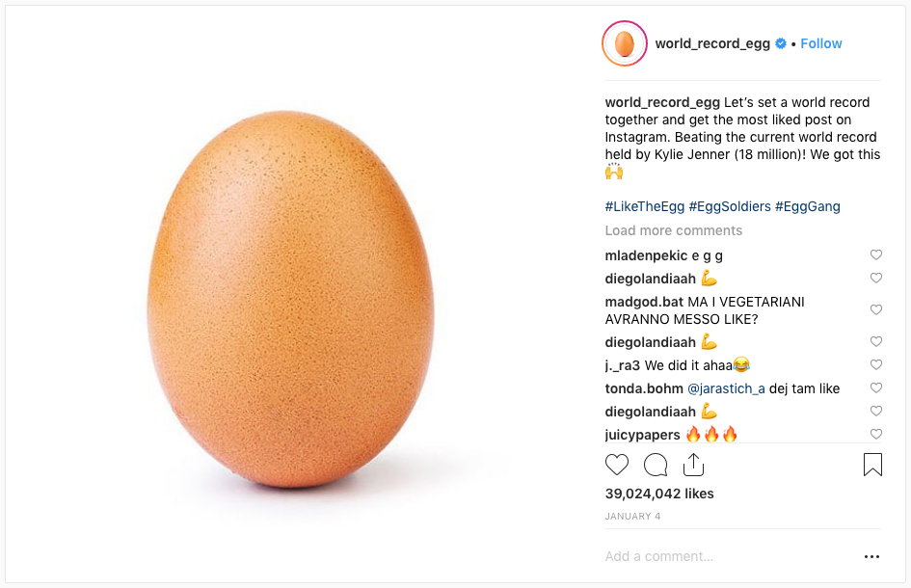Like madgod.bat's comment heart
Viewport: 911px width, 588px height.
(x=876, y=309)
